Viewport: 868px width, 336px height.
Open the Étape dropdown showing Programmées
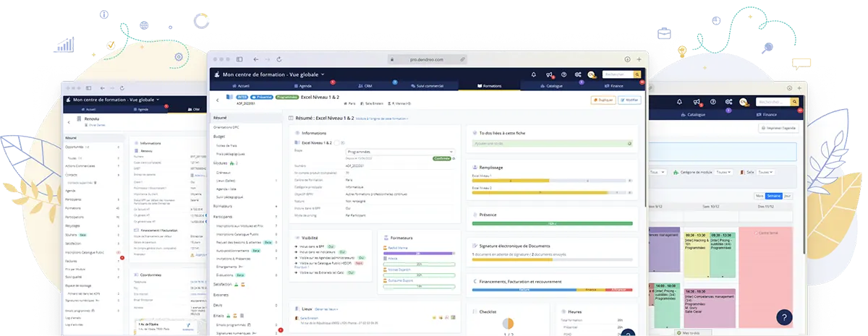[x=400, y=152]
